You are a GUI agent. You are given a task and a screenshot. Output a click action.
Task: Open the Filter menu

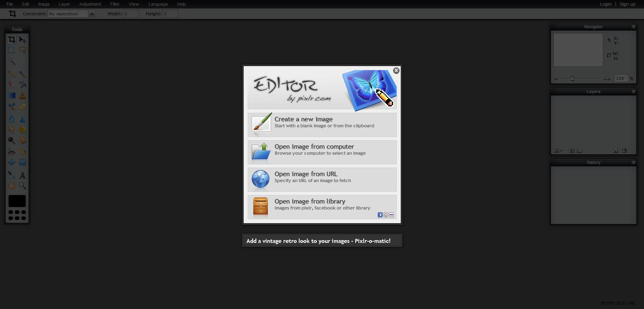pos(115,4)
